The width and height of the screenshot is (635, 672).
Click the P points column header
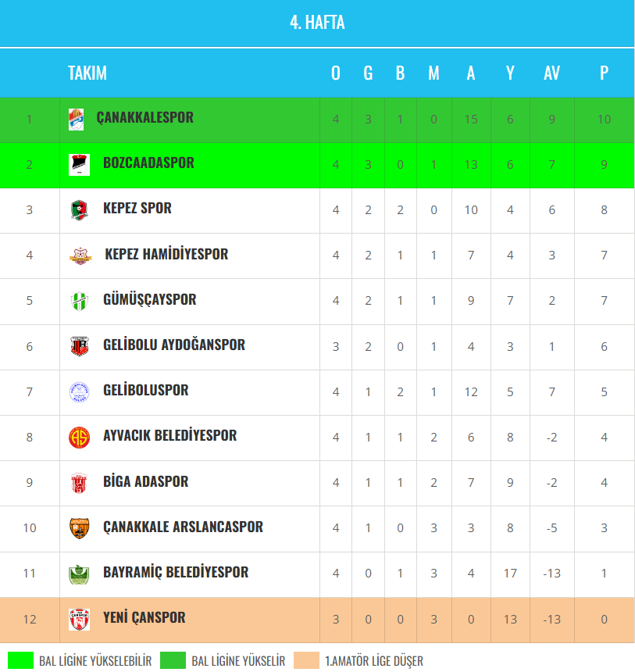604,73
